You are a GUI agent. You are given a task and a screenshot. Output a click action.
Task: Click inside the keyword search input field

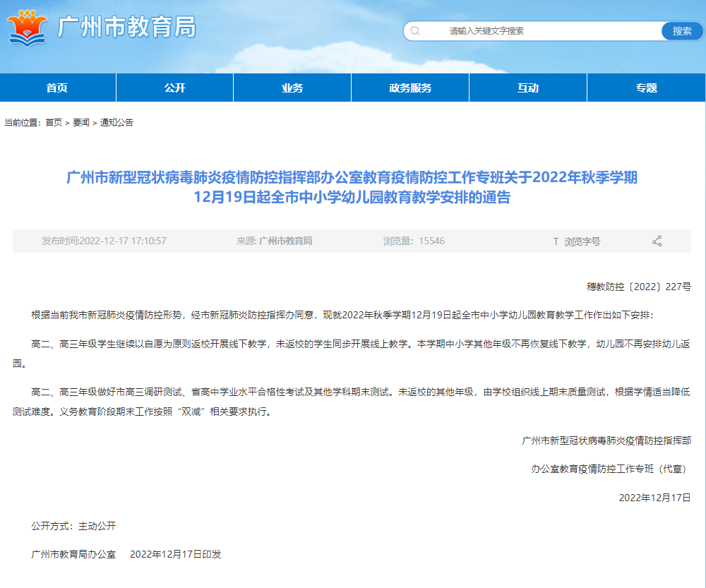(529, 31)
